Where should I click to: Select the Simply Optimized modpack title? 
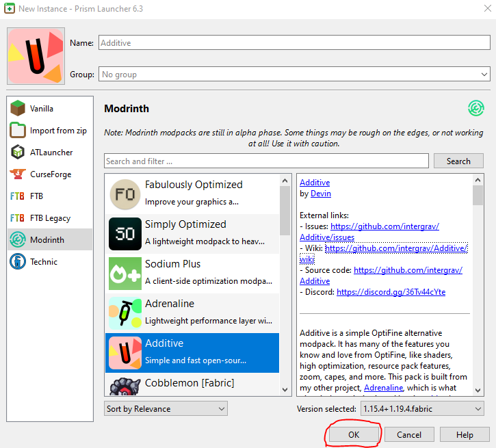tap(185, 224)
